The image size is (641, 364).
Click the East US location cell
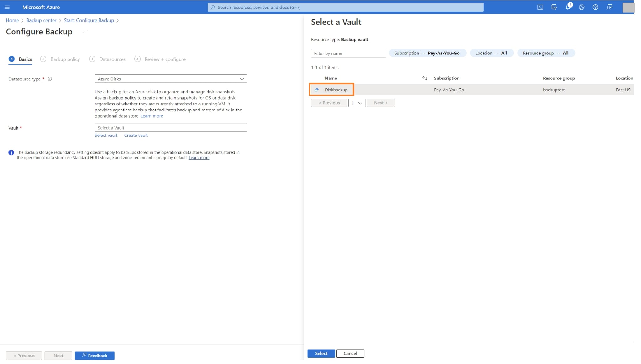(623, 90)
